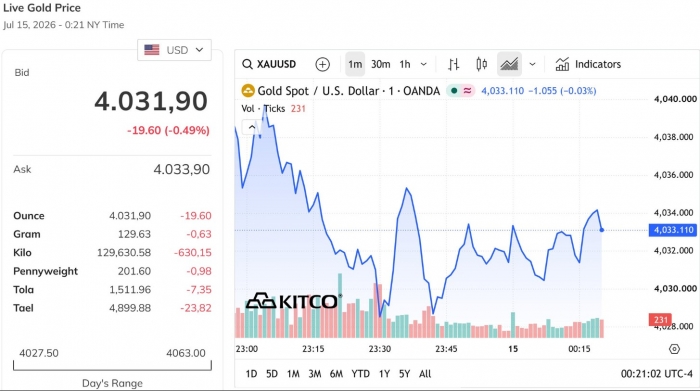This screenshot has height=391, width=700.
Task: Select the candlestick chart style icon
Action: click(x=481, y=64)
